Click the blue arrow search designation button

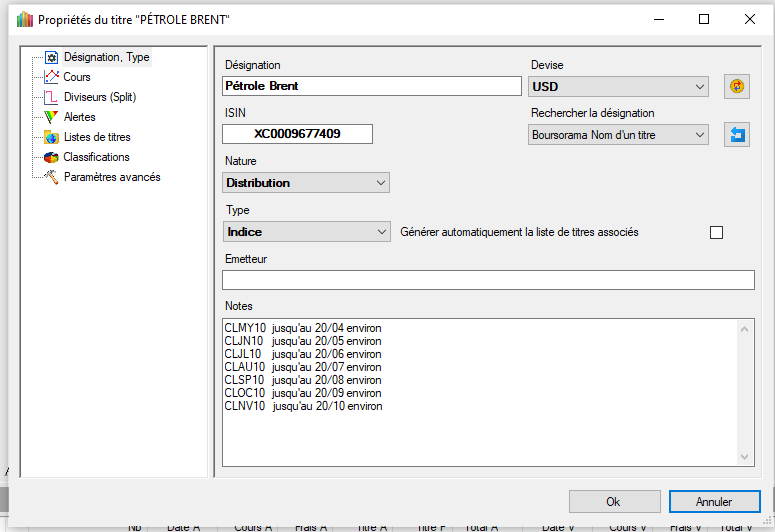pos(736,135)
